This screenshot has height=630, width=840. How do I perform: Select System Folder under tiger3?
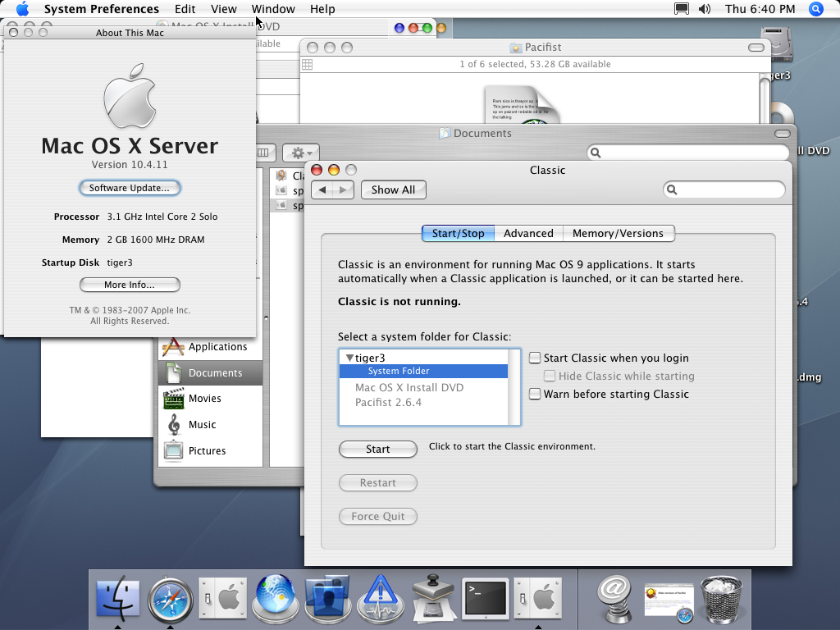click(424, 371)
